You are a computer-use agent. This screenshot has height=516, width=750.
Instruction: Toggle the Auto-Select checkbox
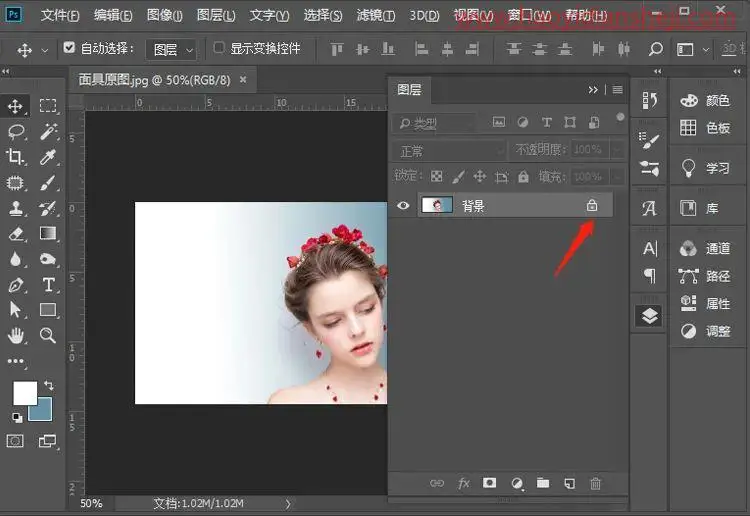click(x=69, y=48)
